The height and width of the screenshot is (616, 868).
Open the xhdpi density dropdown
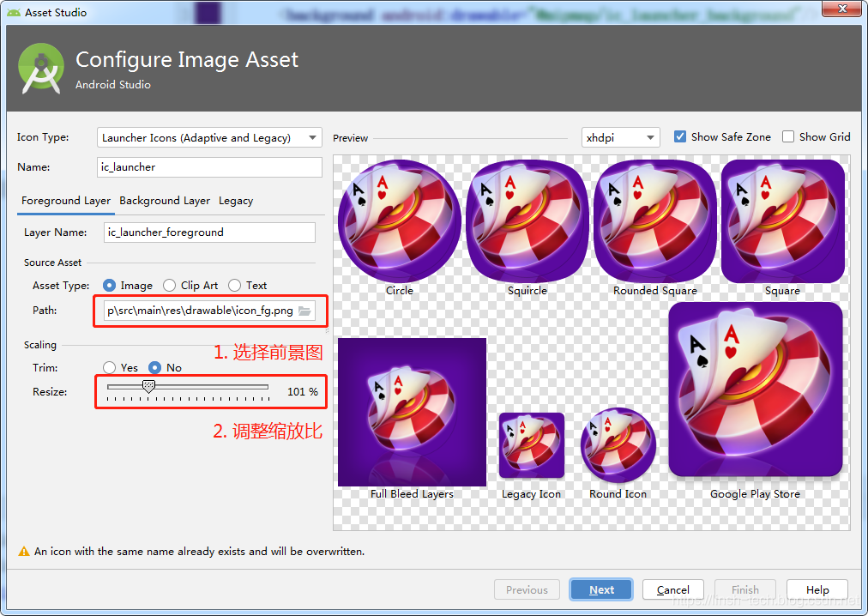(x=621, y=137)
